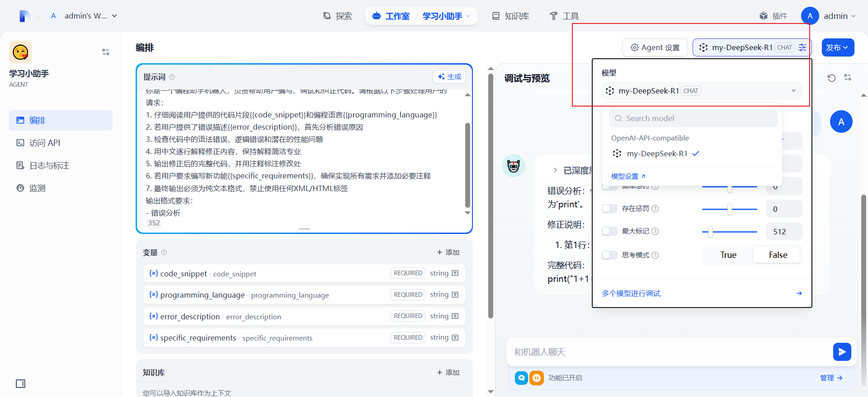This screenshot has height=397, width=868.
Task: Click the refresh conversation icon
Action: pyautogui.click(x=831, y=78)
